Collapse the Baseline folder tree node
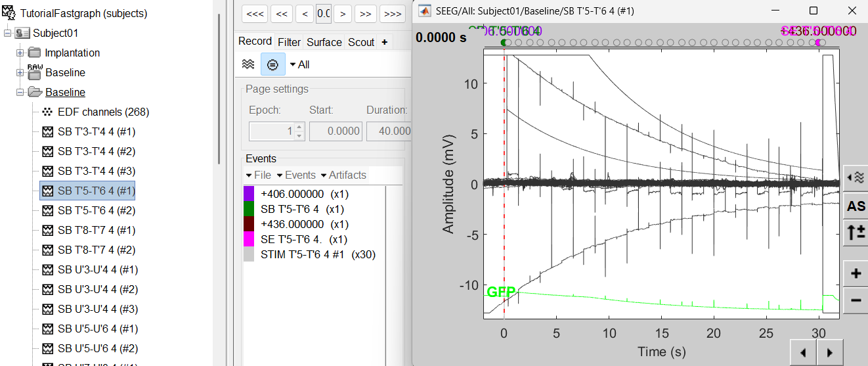 click(20, 92)
